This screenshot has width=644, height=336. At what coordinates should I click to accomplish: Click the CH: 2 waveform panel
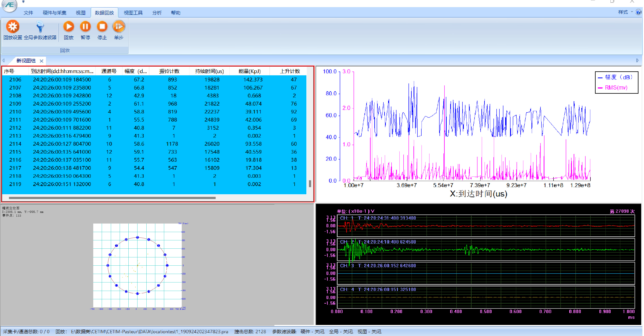click(x=486, y=249)
